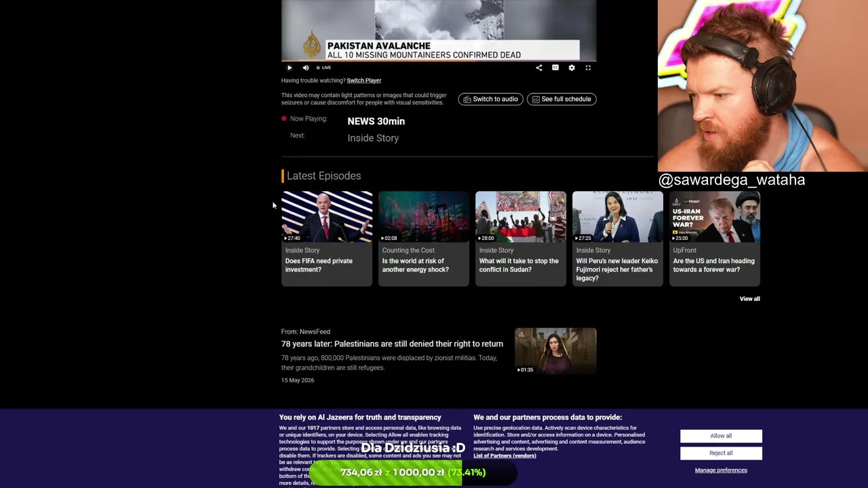Open '78 years later: Palestinians' article headline

pos(392,344)
